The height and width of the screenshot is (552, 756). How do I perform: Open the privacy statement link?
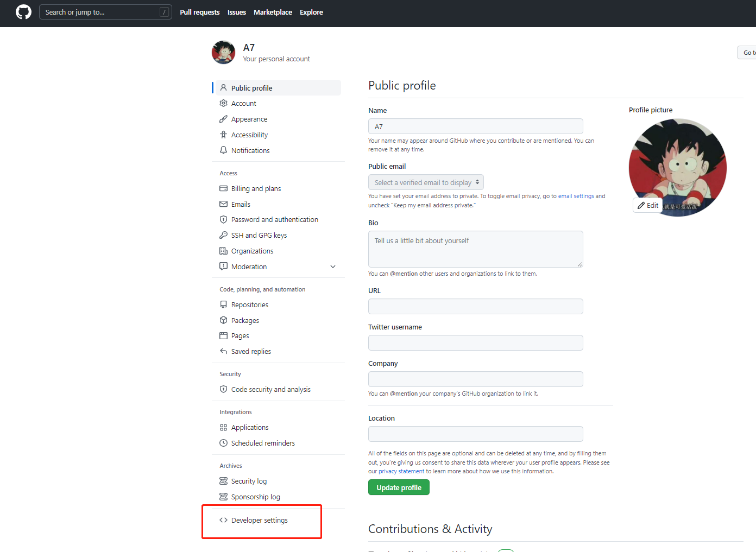(x=401, y=471)
